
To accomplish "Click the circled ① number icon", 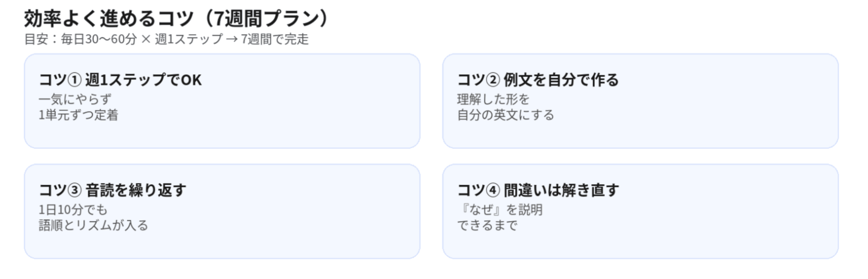I will click(x=75, y=80).
